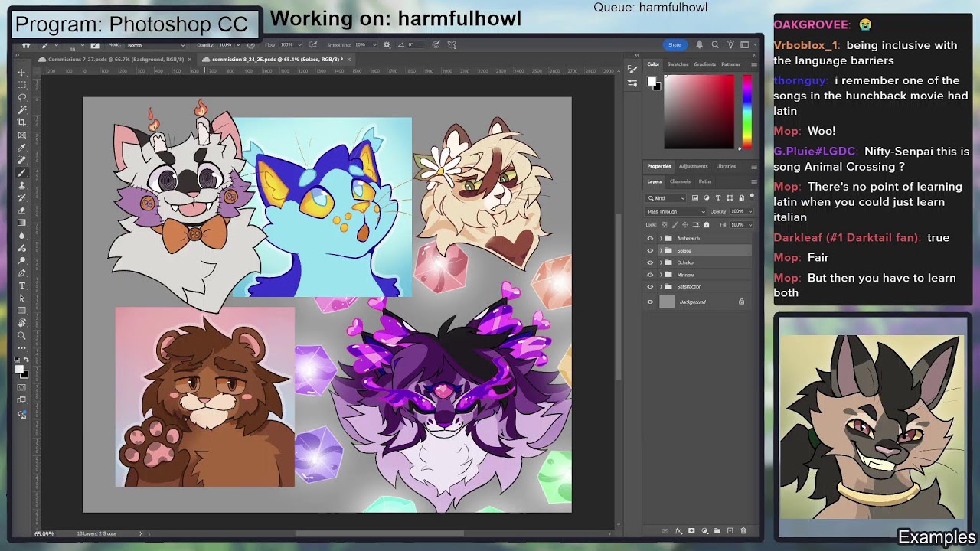This screenshot has width=980, height=551.
Task: Click the zoom percentage field in the status bar
Action: (44, 533)
